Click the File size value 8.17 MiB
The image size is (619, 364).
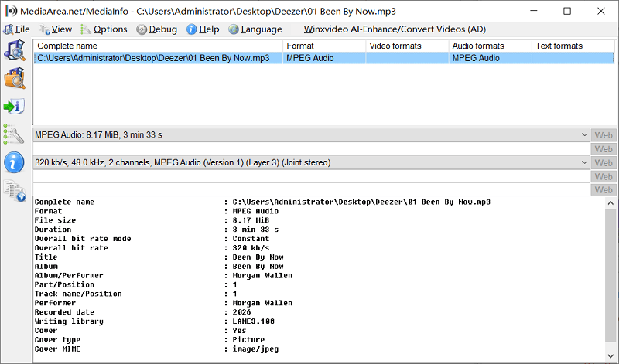[251, 220]
